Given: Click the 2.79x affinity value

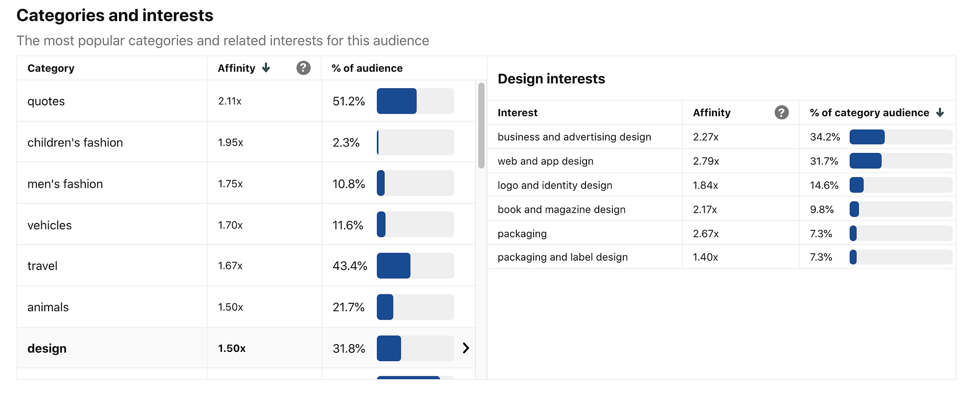Looking at the screenshot, I should (706, 161).
